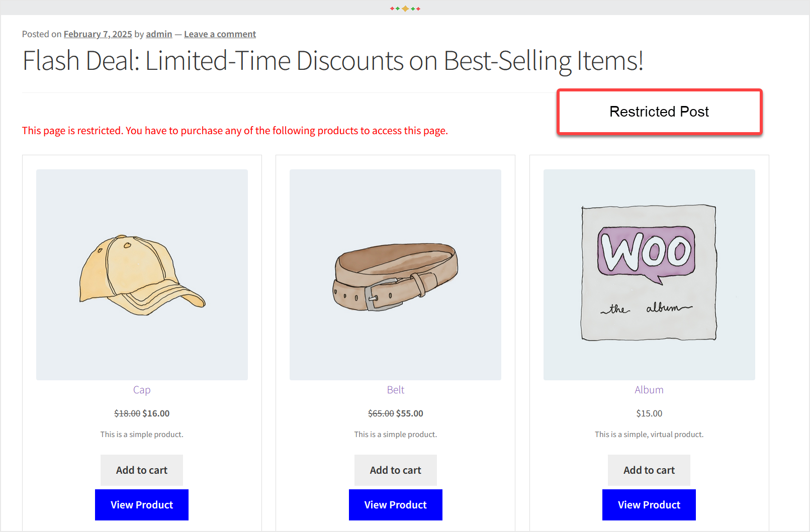
Task: Click View Product under the Cap
Action: 141,504
